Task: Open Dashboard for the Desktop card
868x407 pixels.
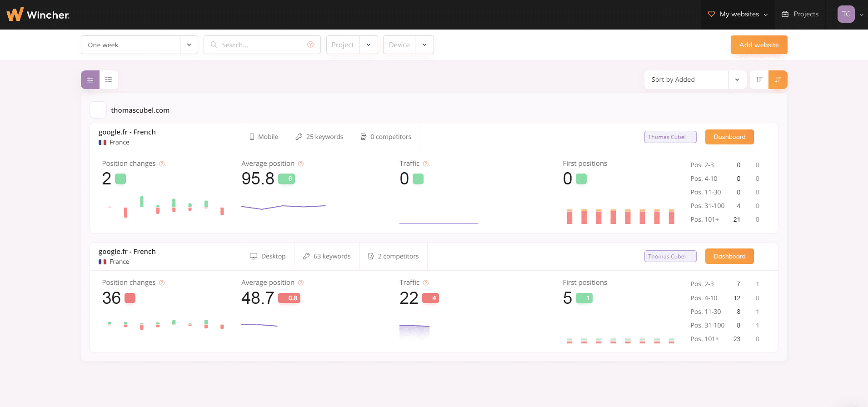Action: pyautogui.click(x=729, y=256)
